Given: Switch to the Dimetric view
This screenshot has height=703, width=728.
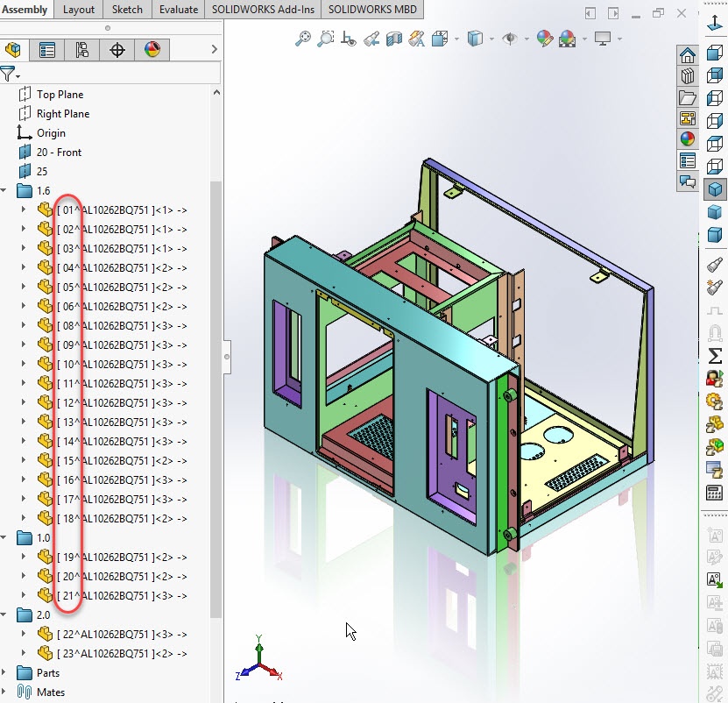Looking at the screenshot, I should click(x=715, y=235).
